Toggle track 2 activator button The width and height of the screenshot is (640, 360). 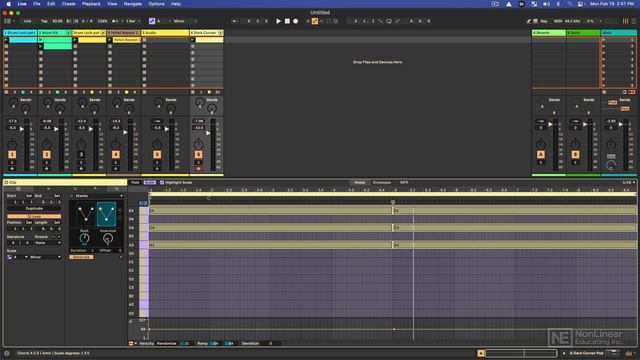[47, 154]
